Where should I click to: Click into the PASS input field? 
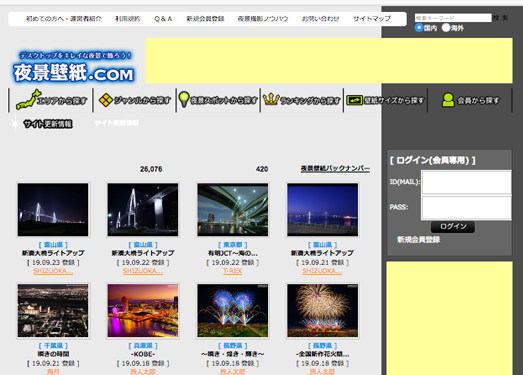click(466, 208)
